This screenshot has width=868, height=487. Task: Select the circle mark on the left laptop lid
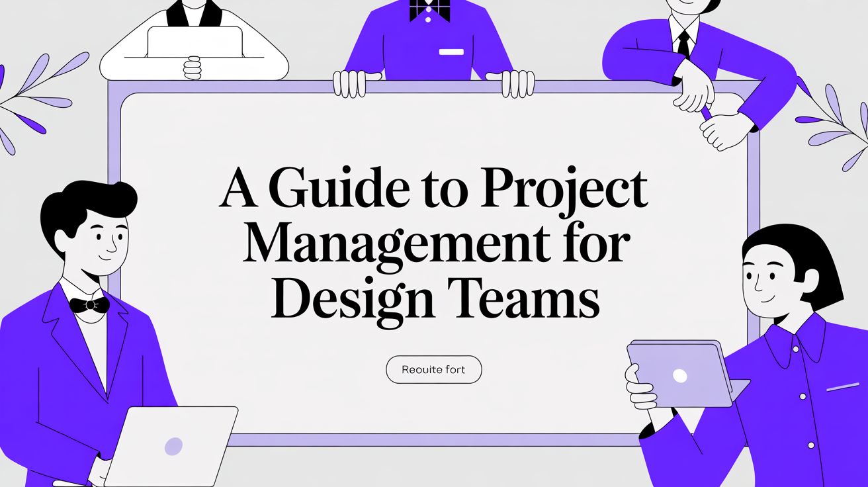pyautogui.click(x=173, y=446)
